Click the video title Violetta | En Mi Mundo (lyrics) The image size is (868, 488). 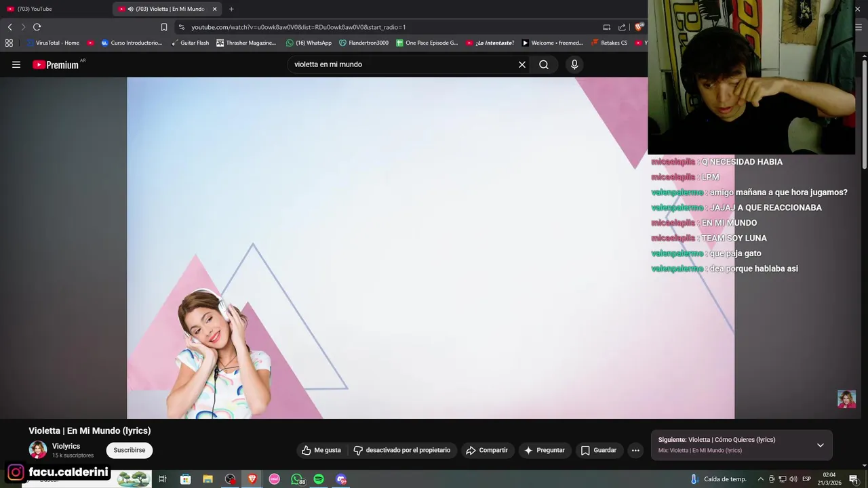(x=90, y=430)
